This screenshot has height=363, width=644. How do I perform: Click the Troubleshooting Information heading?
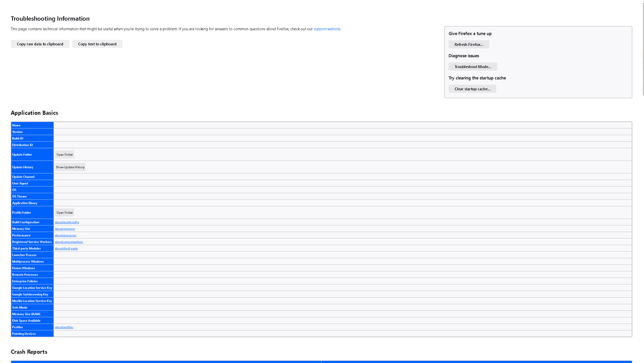point(50,19)
